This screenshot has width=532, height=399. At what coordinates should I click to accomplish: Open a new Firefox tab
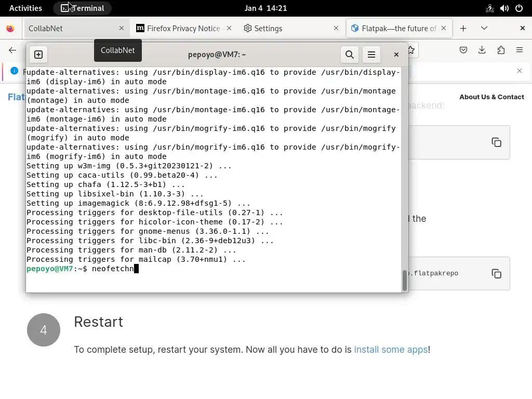(463, 28)
